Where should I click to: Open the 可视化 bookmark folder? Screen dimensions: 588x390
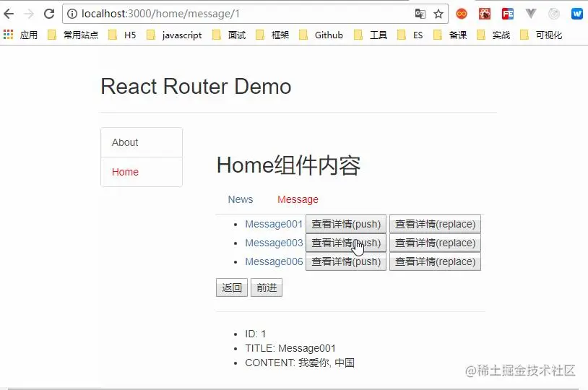[542, 35]
